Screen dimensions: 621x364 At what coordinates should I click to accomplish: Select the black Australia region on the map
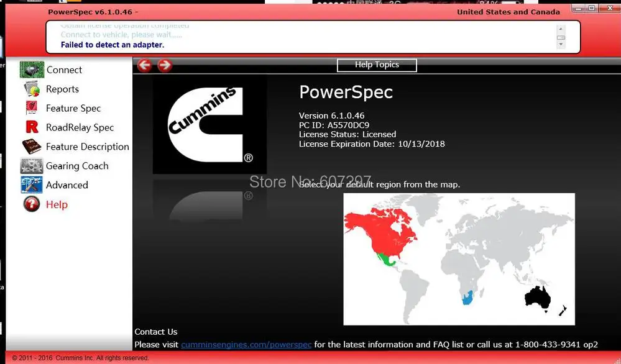(538, 298)
